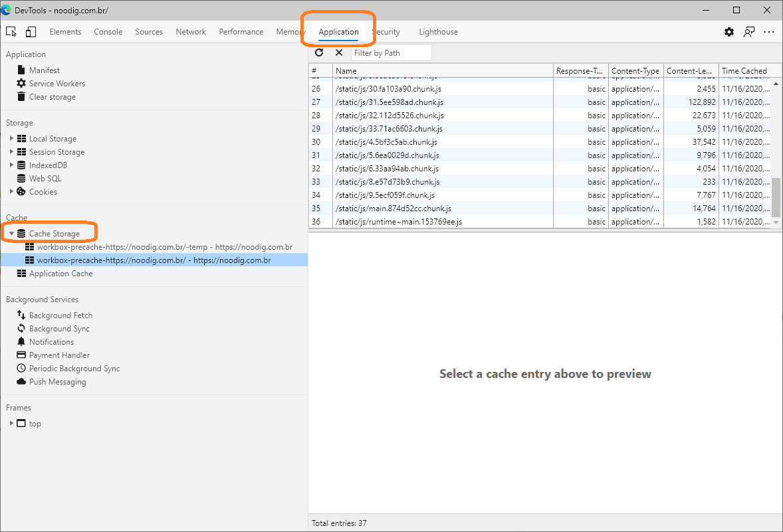Screen dimensions: 783x532
Task: Sort by the Name column header
Action: [x=443, y=71]
